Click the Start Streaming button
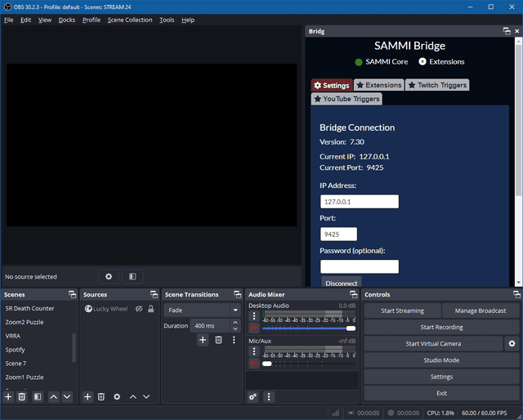Image resolution: width=523 pixels, height=420 pixels. [402, 311]
